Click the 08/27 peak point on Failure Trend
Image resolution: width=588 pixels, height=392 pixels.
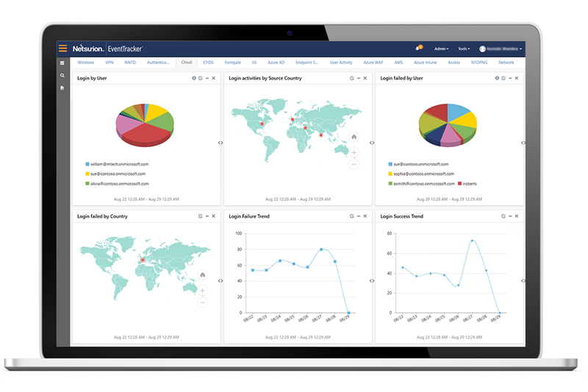point(321,249)
